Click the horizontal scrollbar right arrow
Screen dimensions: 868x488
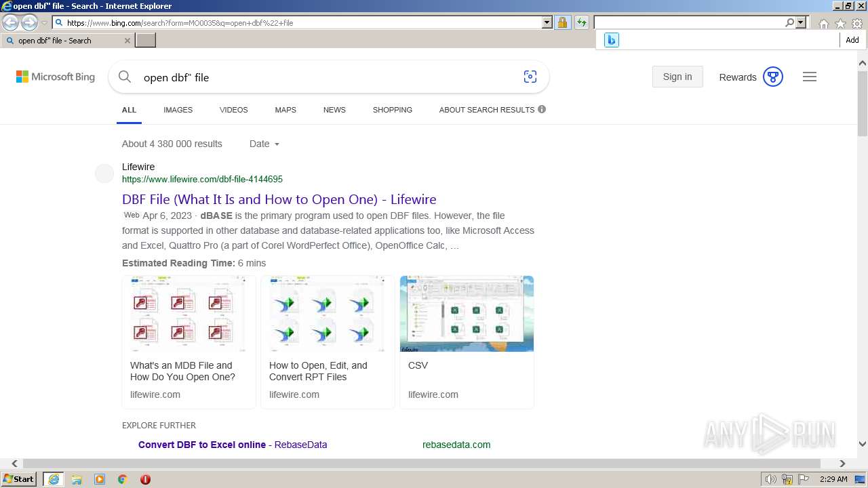(842, 464)
